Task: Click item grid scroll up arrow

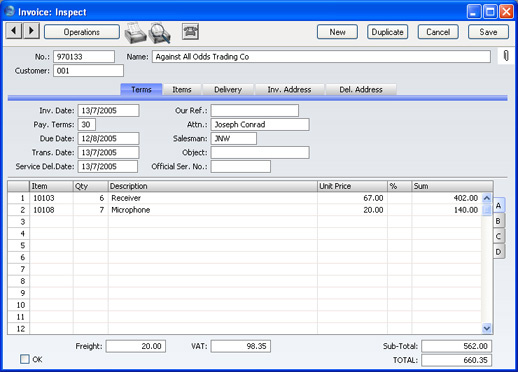Action: (x=487, y=198)
